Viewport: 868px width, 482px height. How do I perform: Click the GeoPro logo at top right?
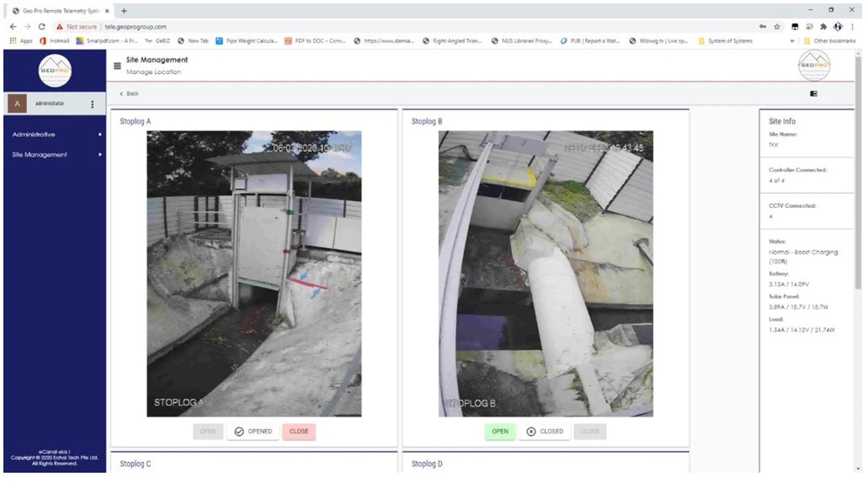814,65
